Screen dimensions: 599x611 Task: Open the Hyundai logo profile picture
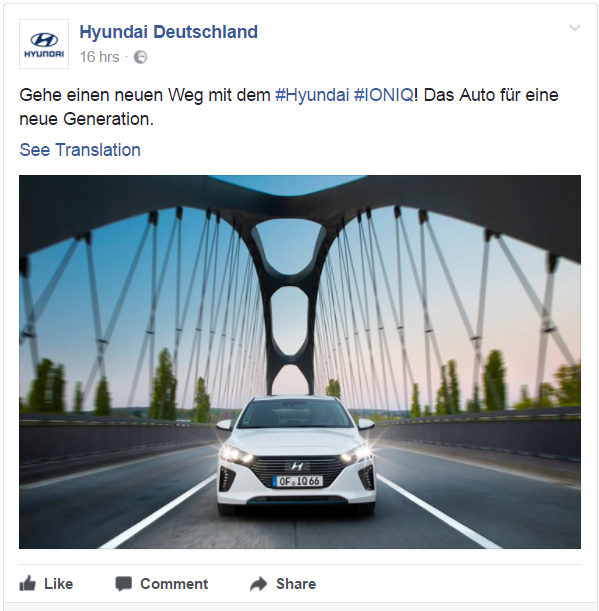pos(44,44)
